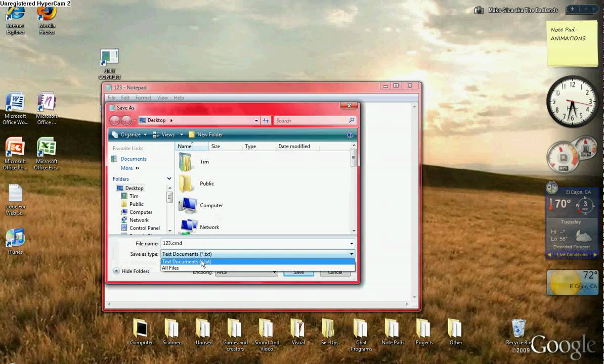Image resolution: width=604 pixels, height=364 pixels.
Task: Select Control Panel in the folder tree
Action: pyautogui.click(x=144, y=228)
